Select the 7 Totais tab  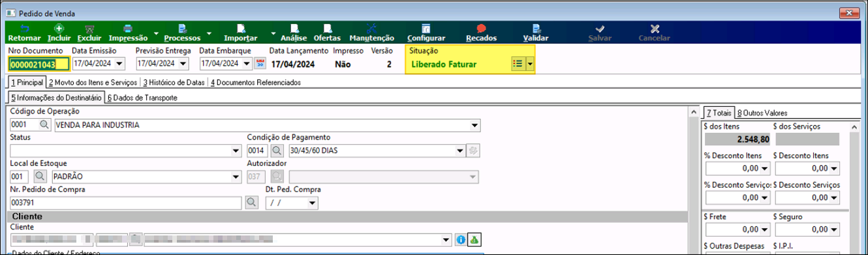coord(719,113)
